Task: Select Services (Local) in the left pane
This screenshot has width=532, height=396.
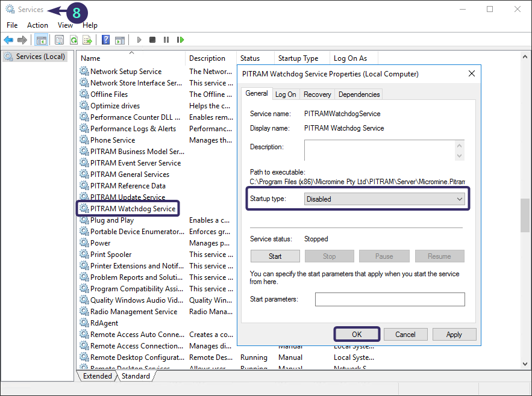Action: click(x=35, y=57)
